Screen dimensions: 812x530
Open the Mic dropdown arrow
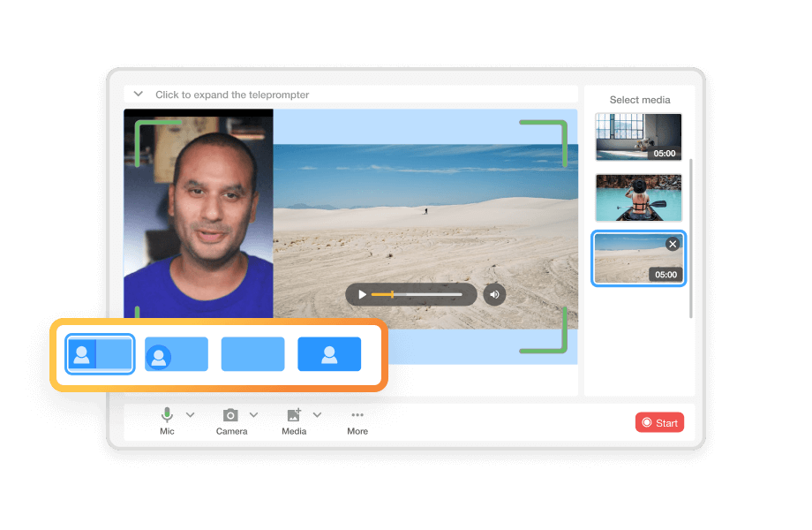(x=191, y=414)
